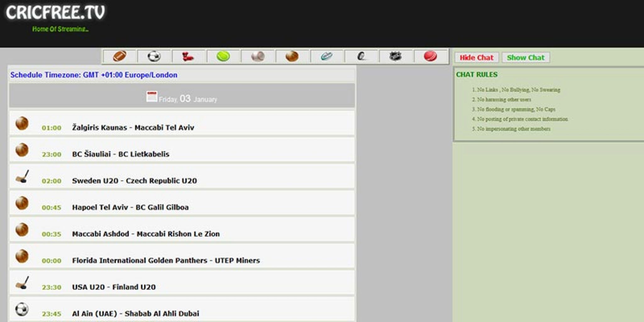Open Al Ain (UAE) - Shabab Al Ahli Dubai
The height and width of the screenshot is (322, 644).
pyautogui.click(x=136, y=314)
